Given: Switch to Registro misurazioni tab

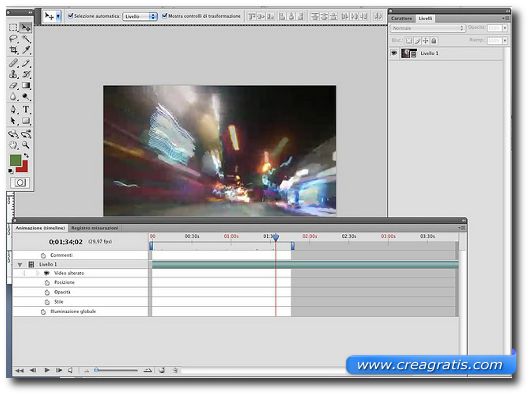Looking at the screenshot, I should click(x=95, y=228).
